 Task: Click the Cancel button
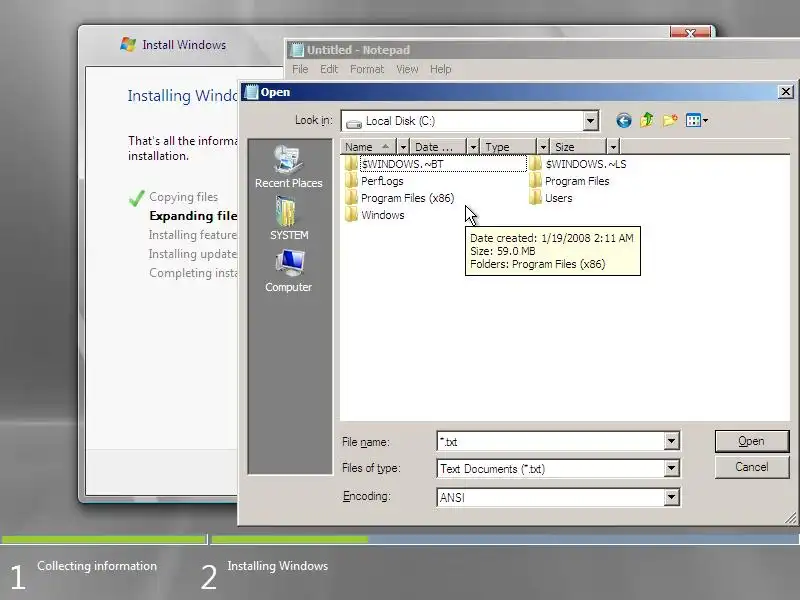pos(752,467)
